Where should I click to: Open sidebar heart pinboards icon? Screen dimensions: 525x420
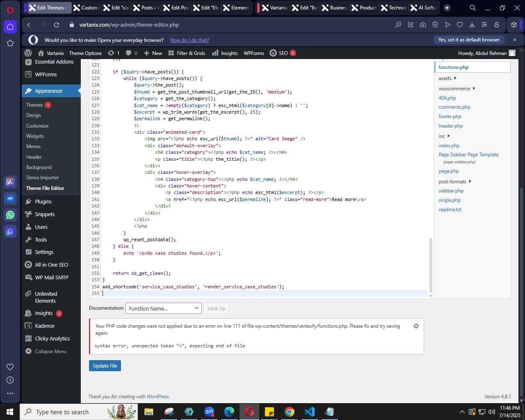pyautogui.click(x=10, y=367)
